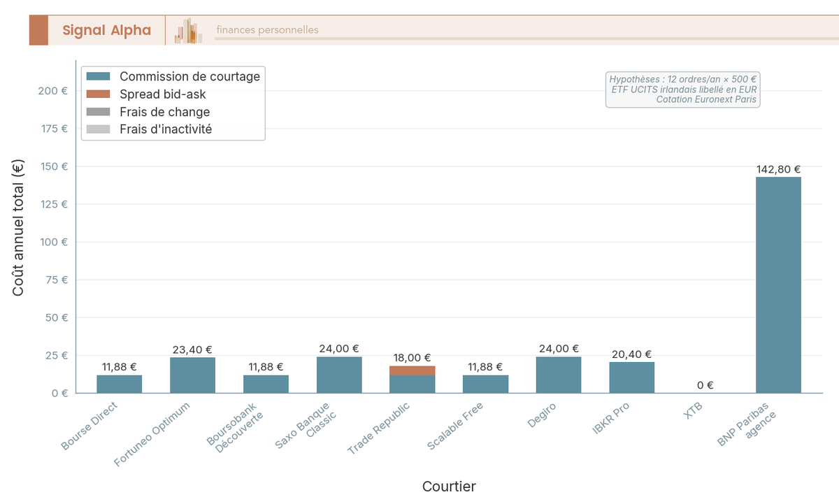Select the Bourse Direct bar
This screenshot has height=504, width=839.
click(x=120, y=384)
